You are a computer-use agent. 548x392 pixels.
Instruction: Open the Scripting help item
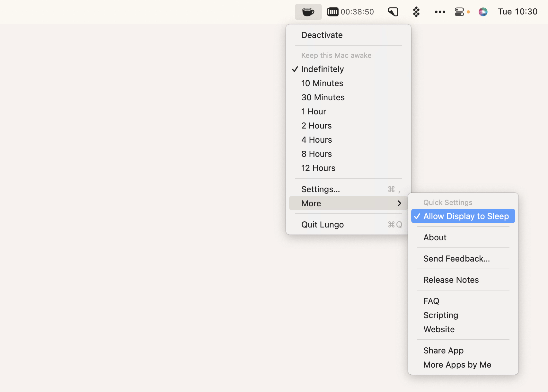pos(463,315)
